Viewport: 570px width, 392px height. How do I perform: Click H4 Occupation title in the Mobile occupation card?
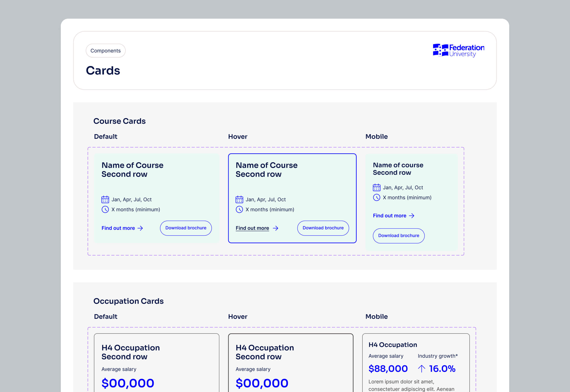pos(393,345)
